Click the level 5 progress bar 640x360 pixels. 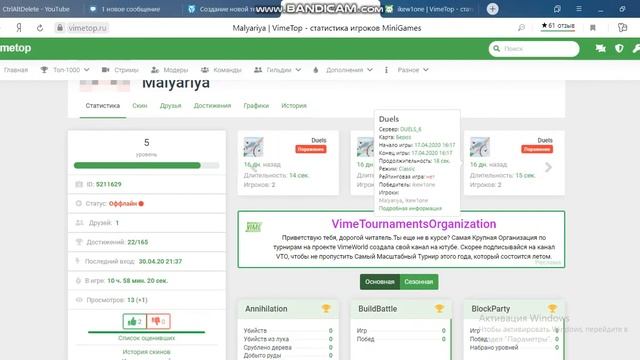tap(147, 165)
